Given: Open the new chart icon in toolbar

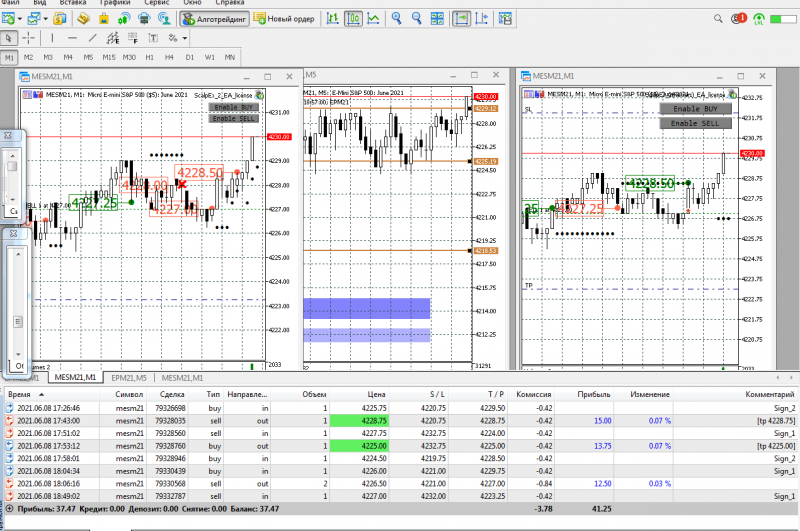Looking at the screenshot, I should coord(8,19).
